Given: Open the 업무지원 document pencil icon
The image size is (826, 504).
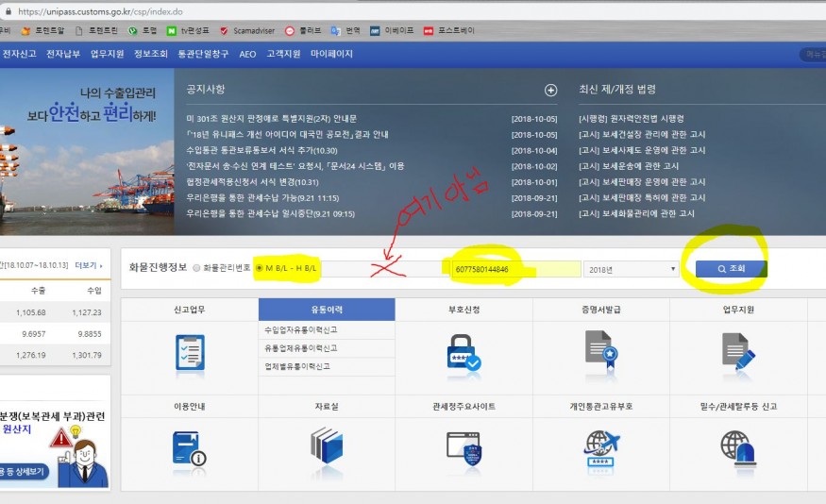Looking at the screenshot, I should (x=738, y=349).
